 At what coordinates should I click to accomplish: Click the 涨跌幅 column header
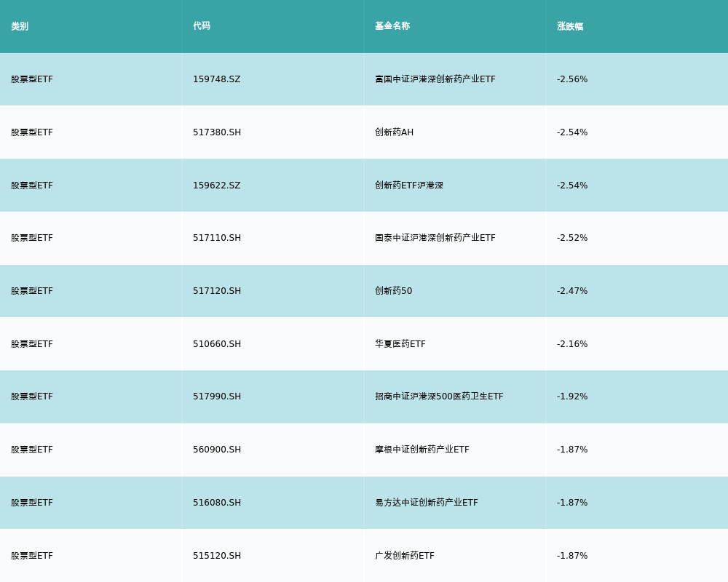coord(570,26)
